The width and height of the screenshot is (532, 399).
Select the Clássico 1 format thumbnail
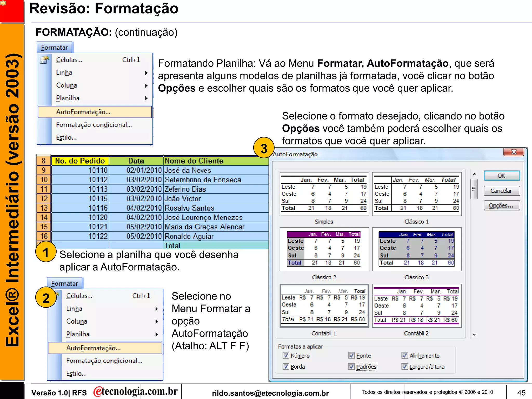pyautogui.click(x=417, y=194)
